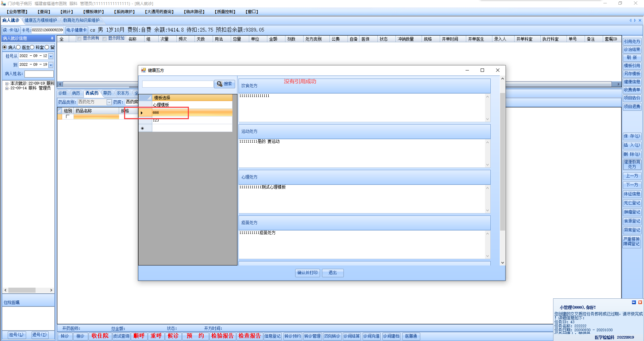Pin the 病人就诊信息 panel
This screenshot has width=644, height=341.
[52, 39]
